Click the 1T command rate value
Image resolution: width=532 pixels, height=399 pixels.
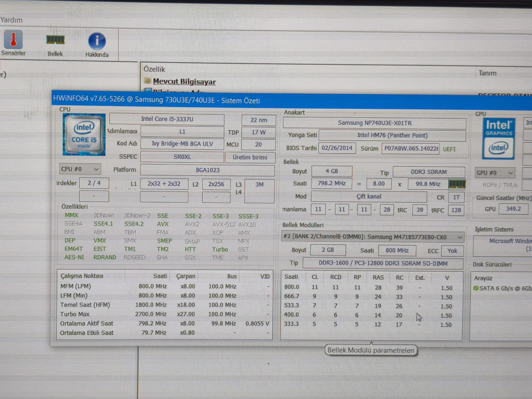456,197
